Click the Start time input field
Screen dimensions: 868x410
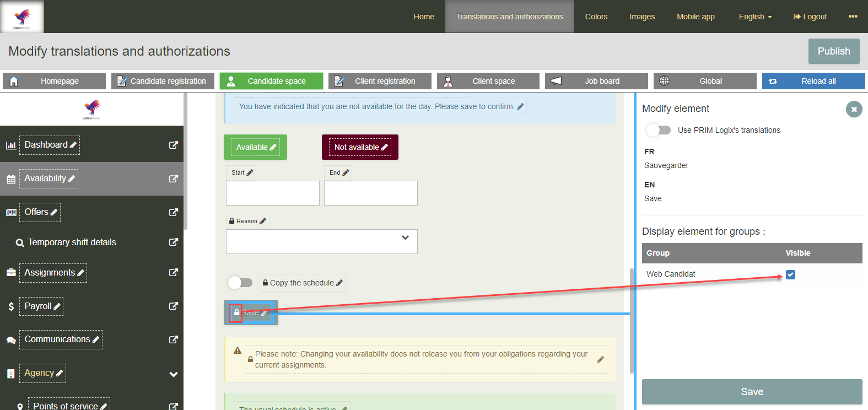pyautogui.click(x=272, y=193)
